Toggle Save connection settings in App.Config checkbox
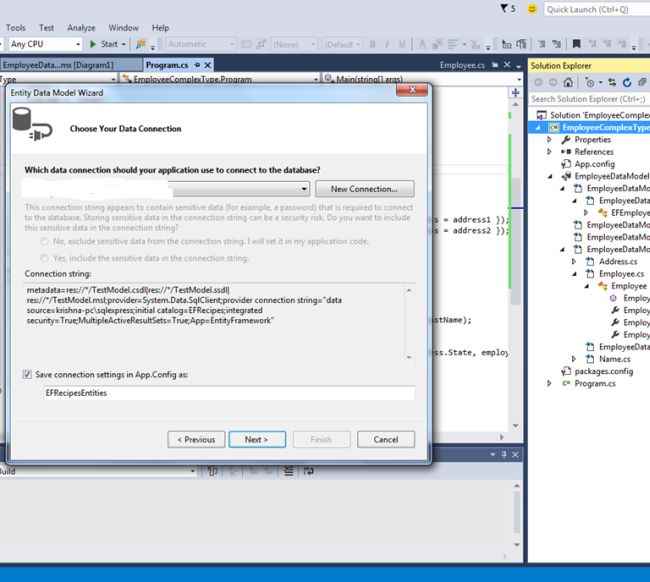This screenshot has width=650, height=582. (27, 374)
